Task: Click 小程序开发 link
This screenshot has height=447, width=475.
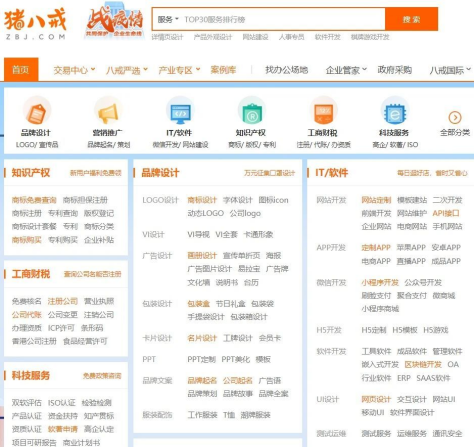Action: click(380, 283)
